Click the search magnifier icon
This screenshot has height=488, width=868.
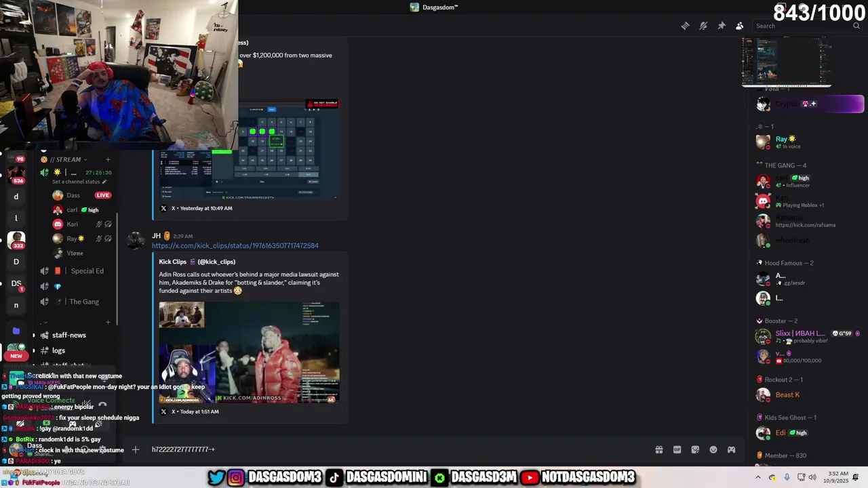(x=856, y=26)
